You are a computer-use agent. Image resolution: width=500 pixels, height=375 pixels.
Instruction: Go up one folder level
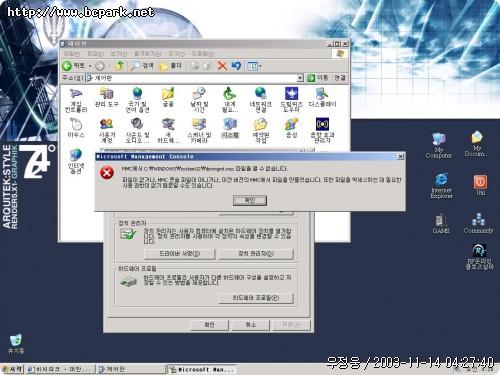(120, 66)
